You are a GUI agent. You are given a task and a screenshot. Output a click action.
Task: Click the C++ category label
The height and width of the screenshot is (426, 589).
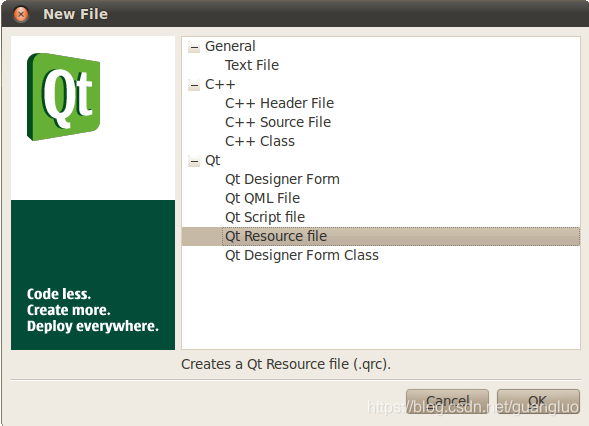tap(220, 84)
